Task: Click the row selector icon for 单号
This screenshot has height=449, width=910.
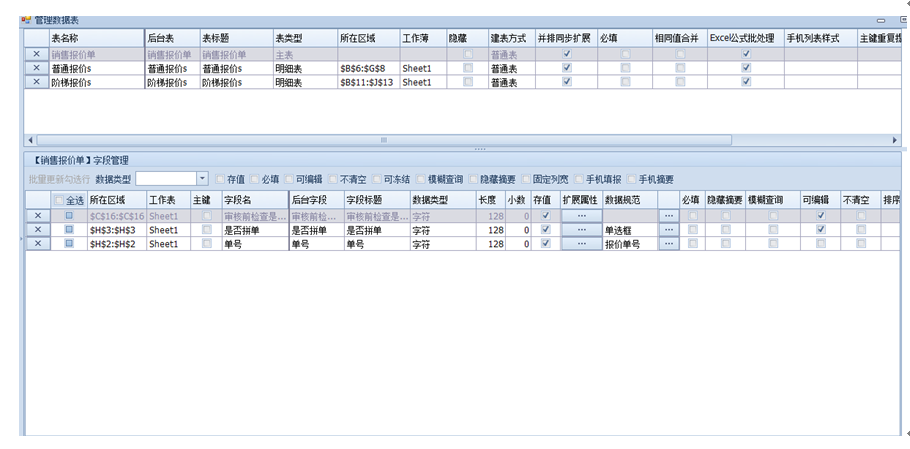Action: 69,243
